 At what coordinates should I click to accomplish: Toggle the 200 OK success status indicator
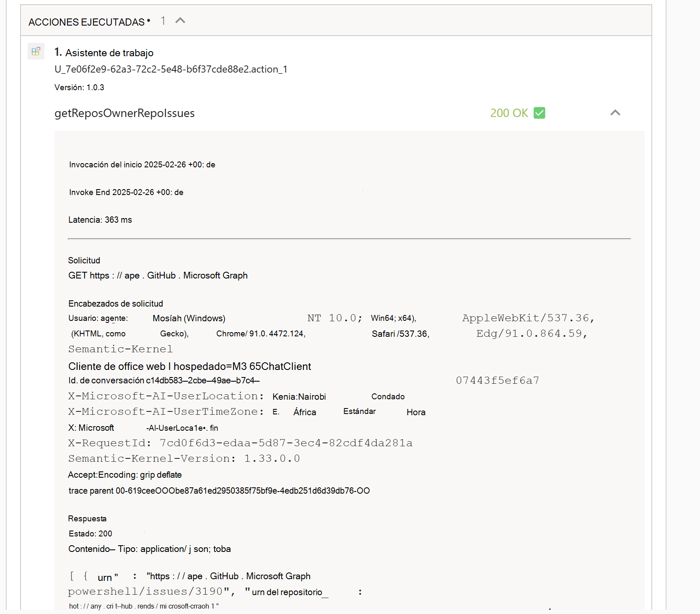(509, 113)
